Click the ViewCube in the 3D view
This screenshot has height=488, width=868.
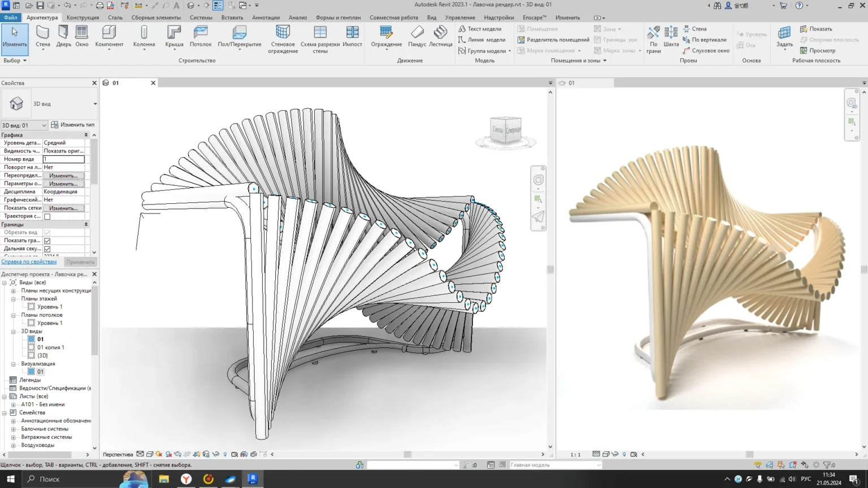pyautogui.click(x=505, y=130)
